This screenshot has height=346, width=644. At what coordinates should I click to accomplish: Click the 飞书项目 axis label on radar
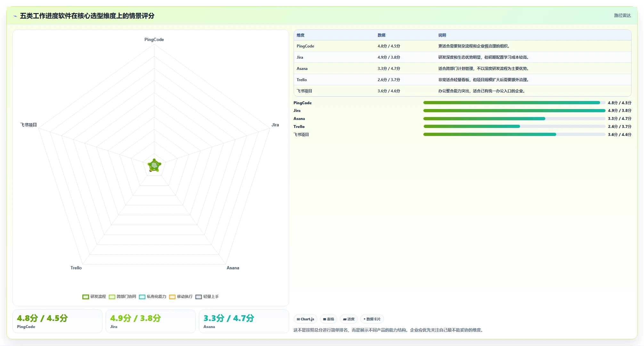coord(29,125)
